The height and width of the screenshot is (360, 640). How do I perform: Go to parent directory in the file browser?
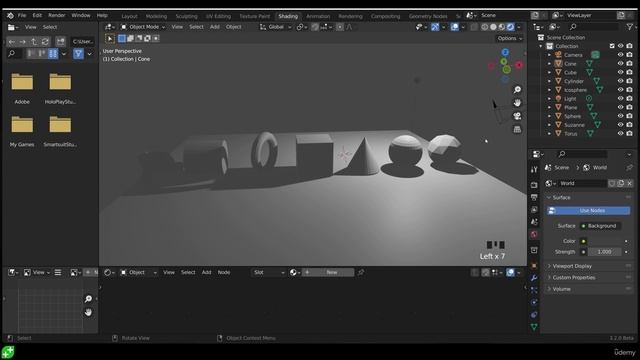tap(34, 42)
